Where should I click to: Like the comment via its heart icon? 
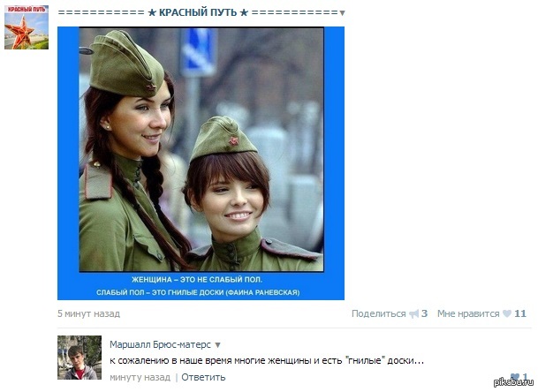pos(515,377)
